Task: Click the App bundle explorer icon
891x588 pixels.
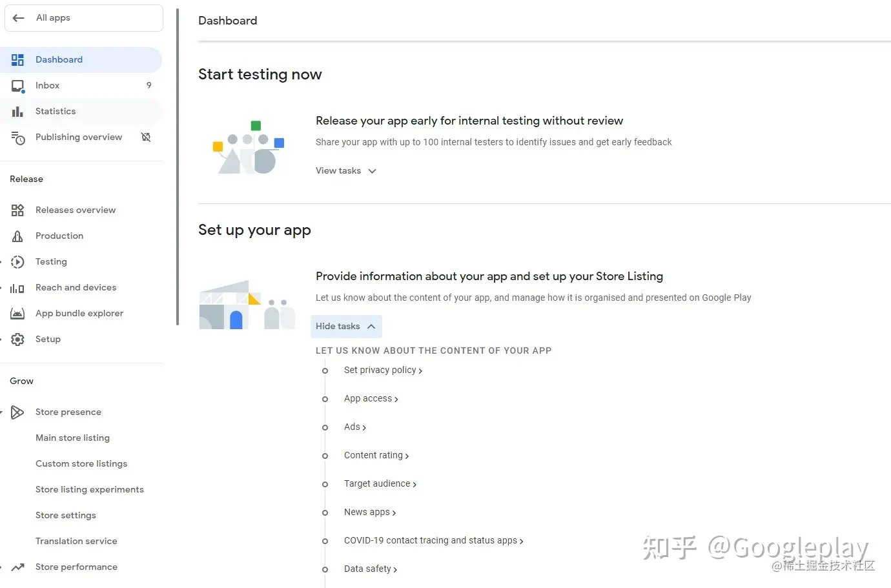Action: (17, 314)
